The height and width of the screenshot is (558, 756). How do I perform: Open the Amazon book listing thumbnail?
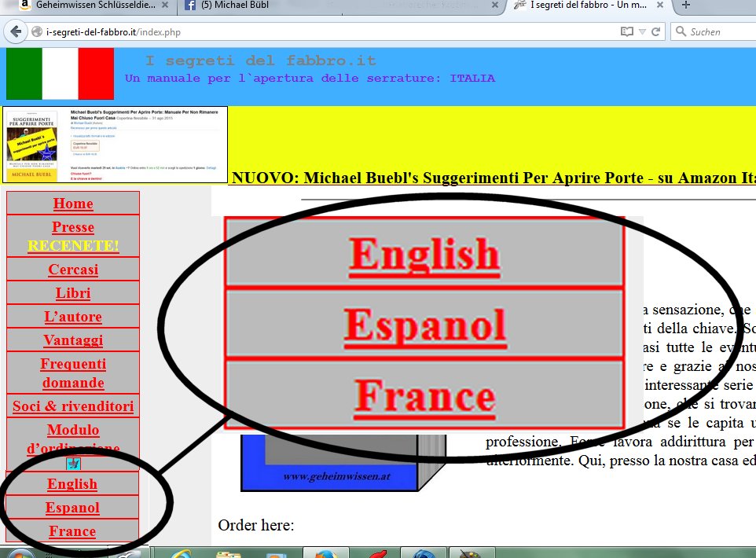click(115, 145)
